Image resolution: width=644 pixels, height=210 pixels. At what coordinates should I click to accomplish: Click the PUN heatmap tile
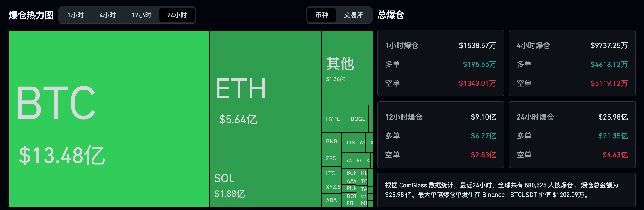pos(349,189)
